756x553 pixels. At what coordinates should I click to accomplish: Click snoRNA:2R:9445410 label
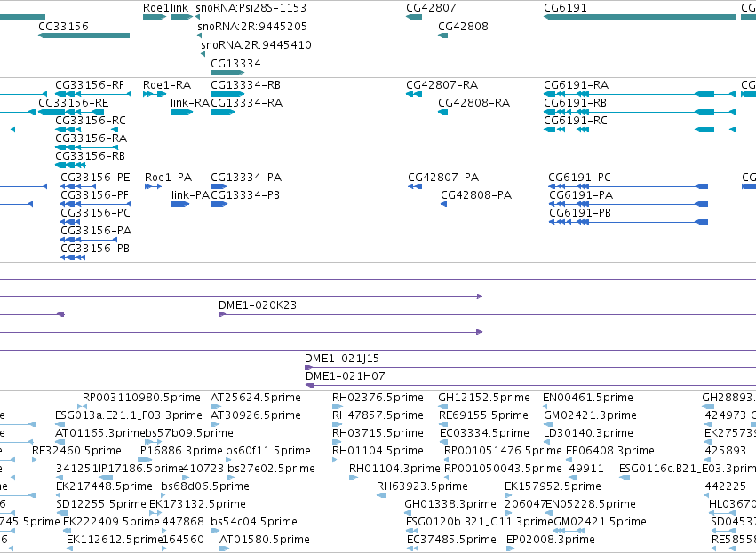(x=256, y=44)
